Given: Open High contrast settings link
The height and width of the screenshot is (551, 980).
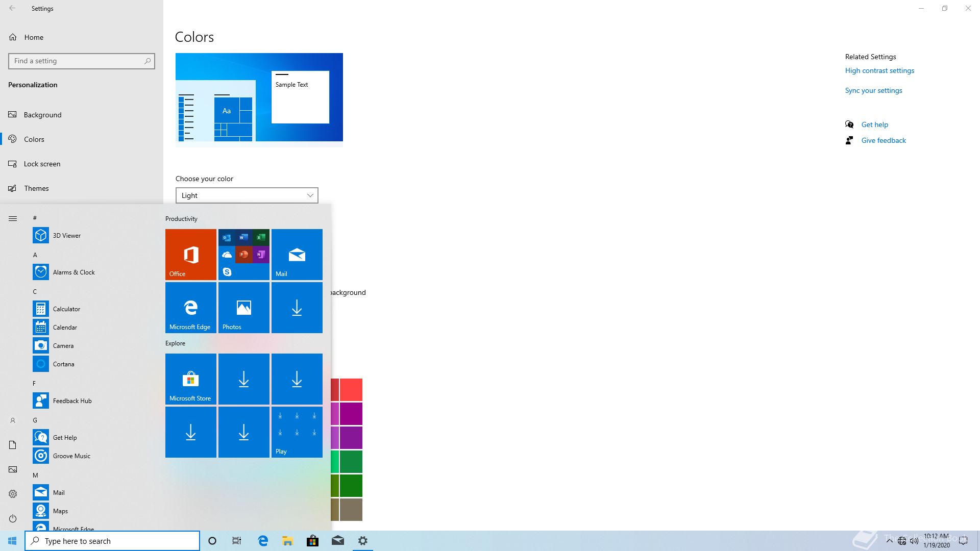Looking at the screenshot, I should pos(879,70).
